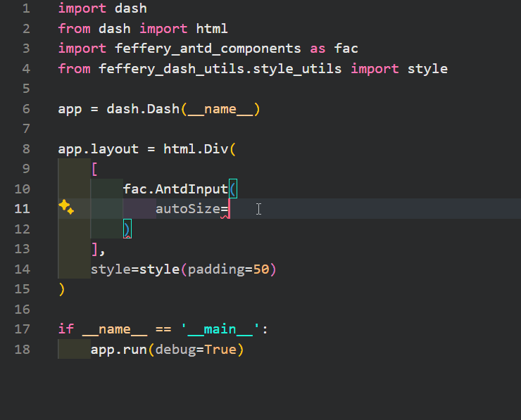
Task: Click 'dash.Dash' constructor call
Action: tap(143, 109)
